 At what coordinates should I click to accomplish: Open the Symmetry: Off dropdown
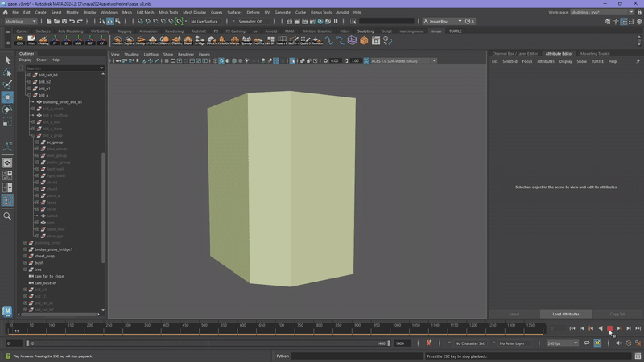coord(254,22)
